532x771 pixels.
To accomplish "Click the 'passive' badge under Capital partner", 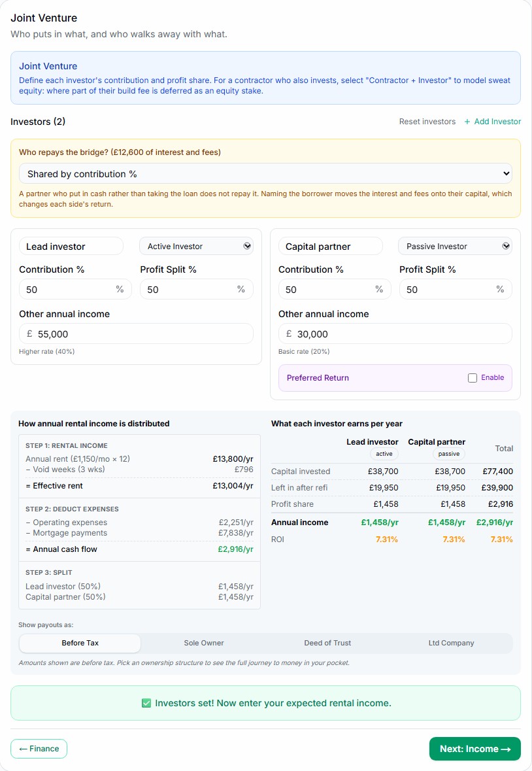I will coord(449,454).
